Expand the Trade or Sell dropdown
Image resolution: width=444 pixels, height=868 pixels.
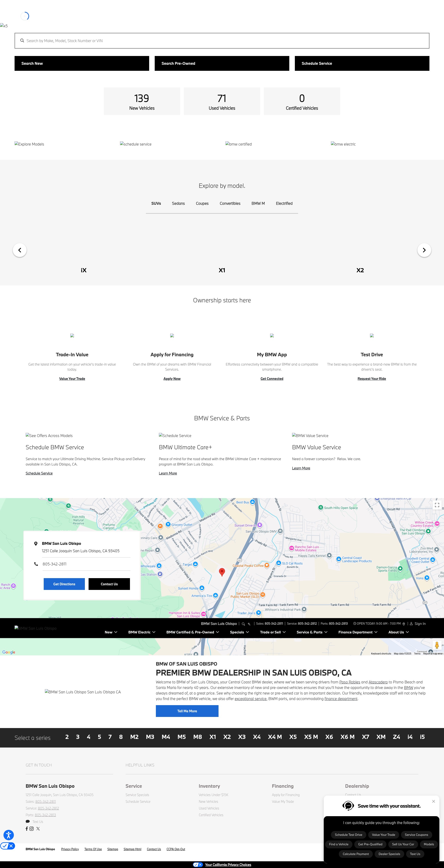pos(273,632)
